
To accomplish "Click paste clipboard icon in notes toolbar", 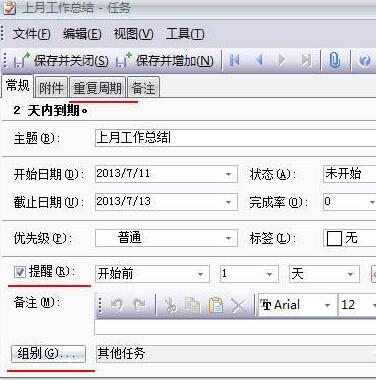I will [x=216, y=305].
